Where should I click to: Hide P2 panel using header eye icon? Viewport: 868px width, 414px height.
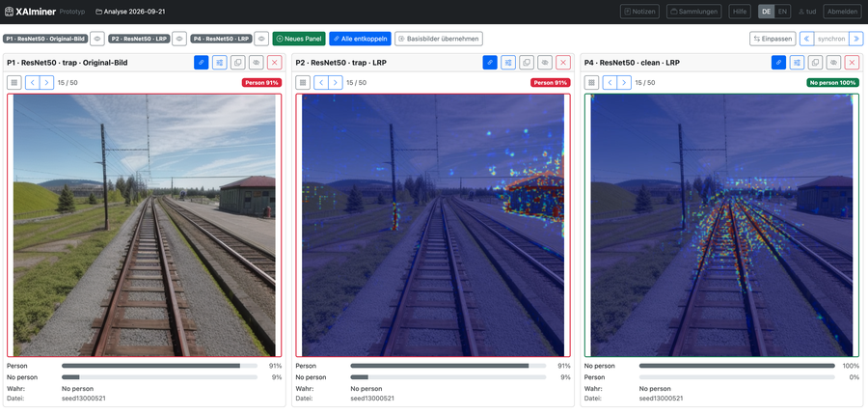[x=545, y=63]
